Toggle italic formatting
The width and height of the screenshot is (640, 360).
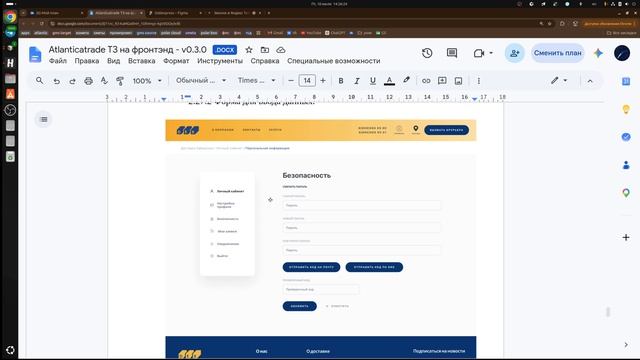tap(357, 81)
